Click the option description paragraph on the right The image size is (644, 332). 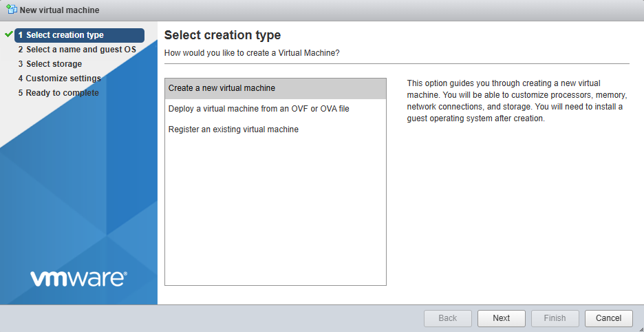point(516,101)
